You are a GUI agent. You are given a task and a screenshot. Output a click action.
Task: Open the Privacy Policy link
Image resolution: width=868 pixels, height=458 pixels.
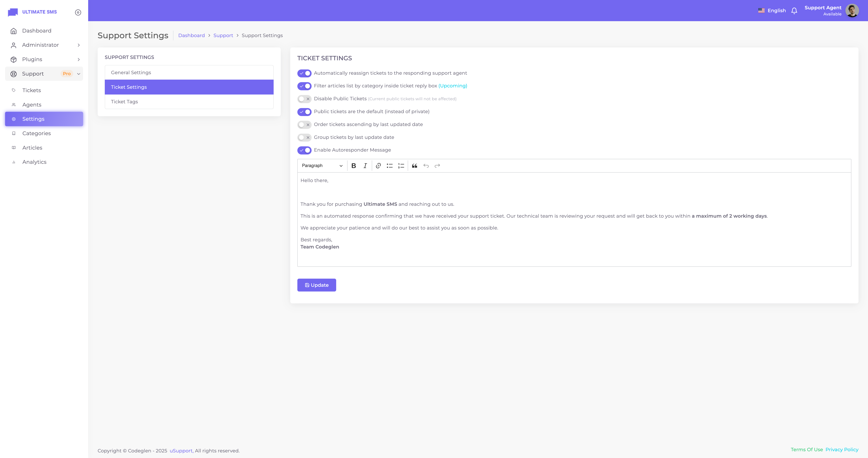[x=841, y=450]
